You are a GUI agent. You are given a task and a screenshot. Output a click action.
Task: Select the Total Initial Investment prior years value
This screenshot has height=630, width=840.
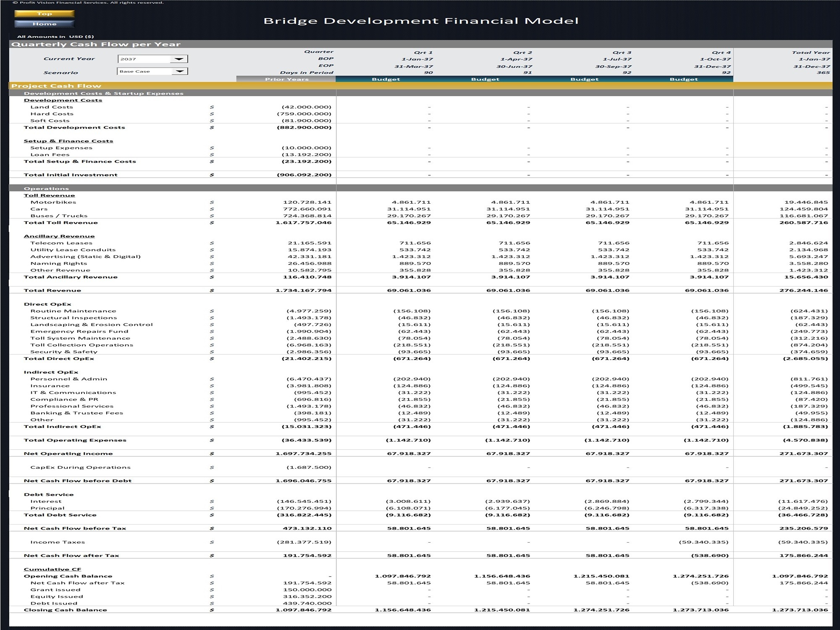coord(304,175)
